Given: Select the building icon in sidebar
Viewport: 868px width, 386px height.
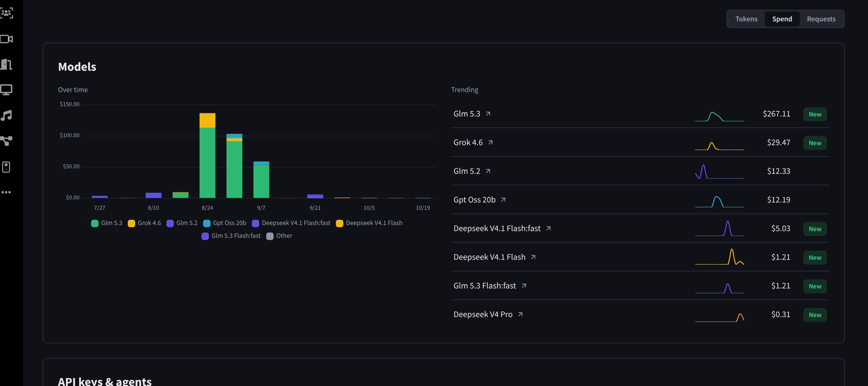Looking at the screenshot, I should [x=6, y=64].
